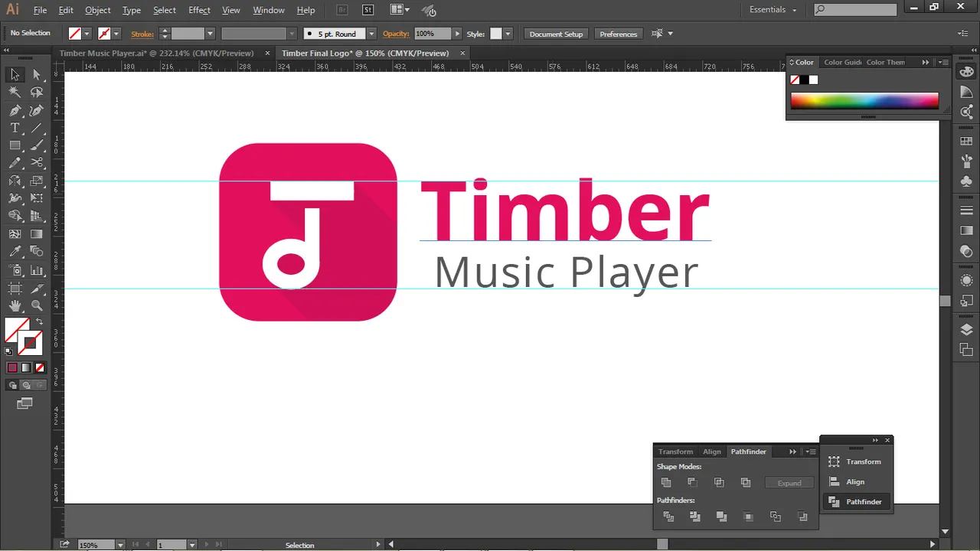Viewport: 980px width, 551px height.
Task: Click Exclude shape mode icon
Action: click(746, 482)
